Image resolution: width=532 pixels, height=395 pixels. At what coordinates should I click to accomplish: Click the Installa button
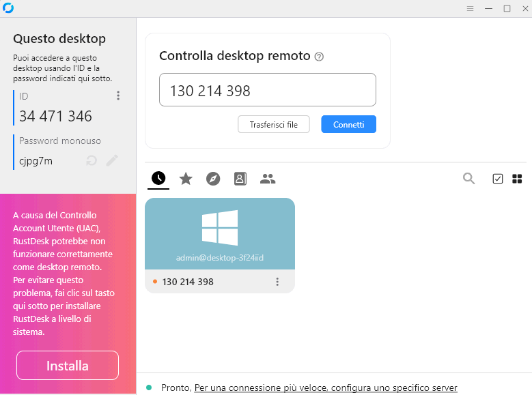tap(68, 366)
